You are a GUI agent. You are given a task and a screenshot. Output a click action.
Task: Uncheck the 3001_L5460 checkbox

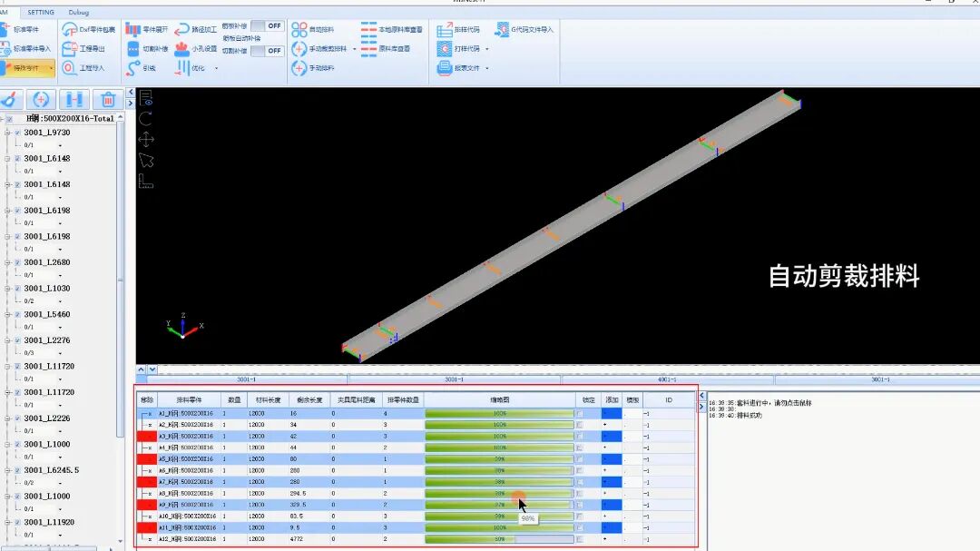click(17, 315)
